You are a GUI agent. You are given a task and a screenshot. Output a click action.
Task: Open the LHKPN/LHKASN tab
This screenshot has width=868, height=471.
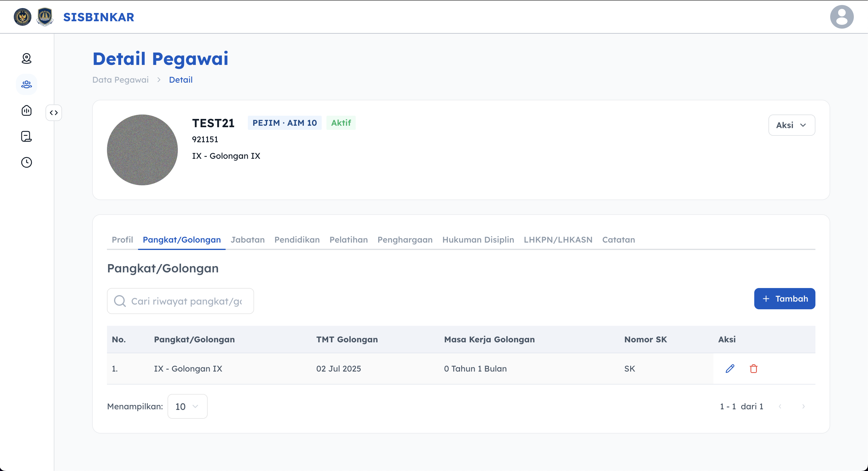pos(558,240)
